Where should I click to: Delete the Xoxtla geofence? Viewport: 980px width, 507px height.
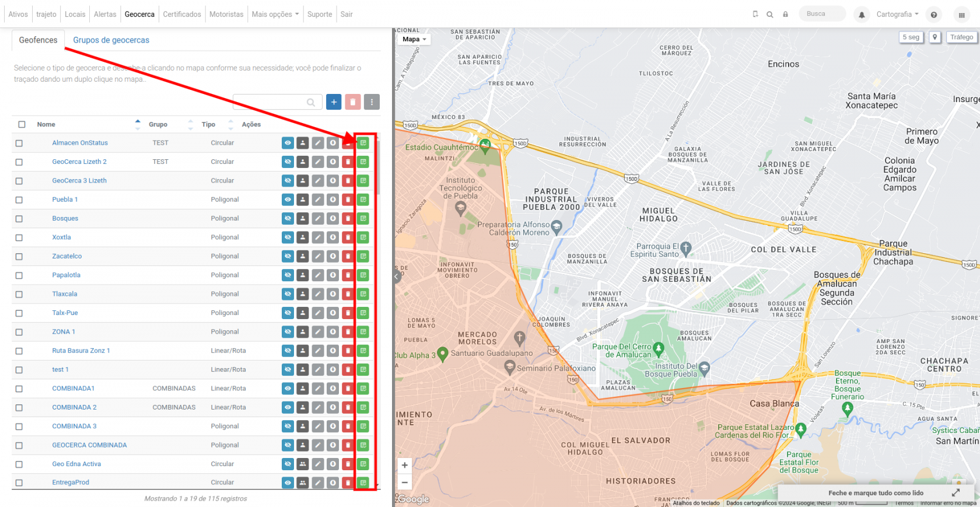(x=348, y=237)
